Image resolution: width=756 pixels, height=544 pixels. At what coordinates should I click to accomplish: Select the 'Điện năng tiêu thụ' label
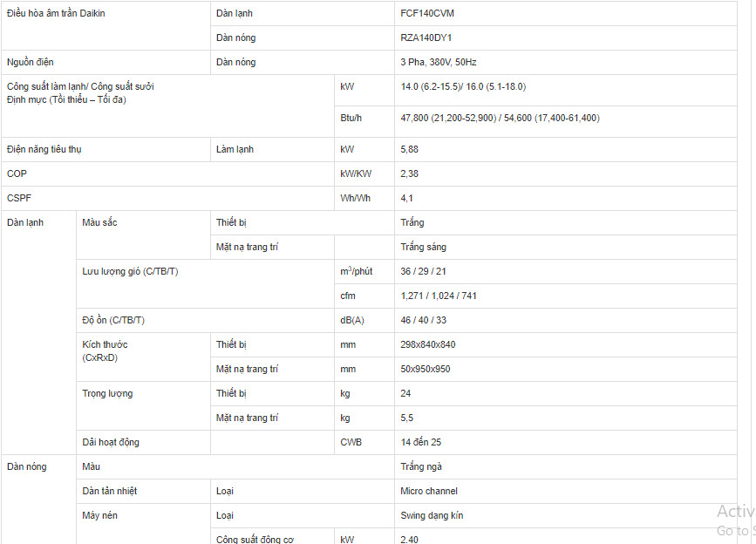coord(44,149)
